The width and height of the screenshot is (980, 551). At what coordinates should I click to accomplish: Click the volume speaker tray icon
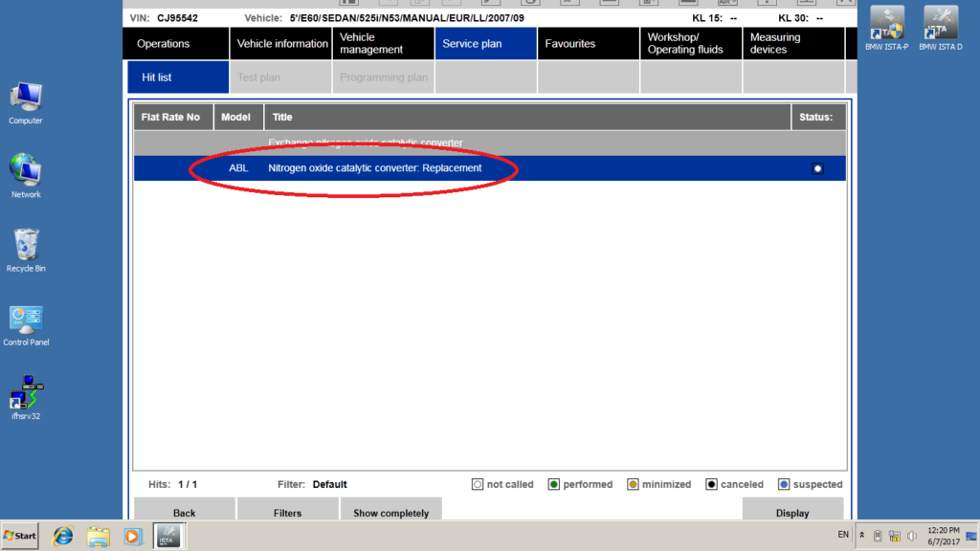pyautogui.click(x=912, y=536)
